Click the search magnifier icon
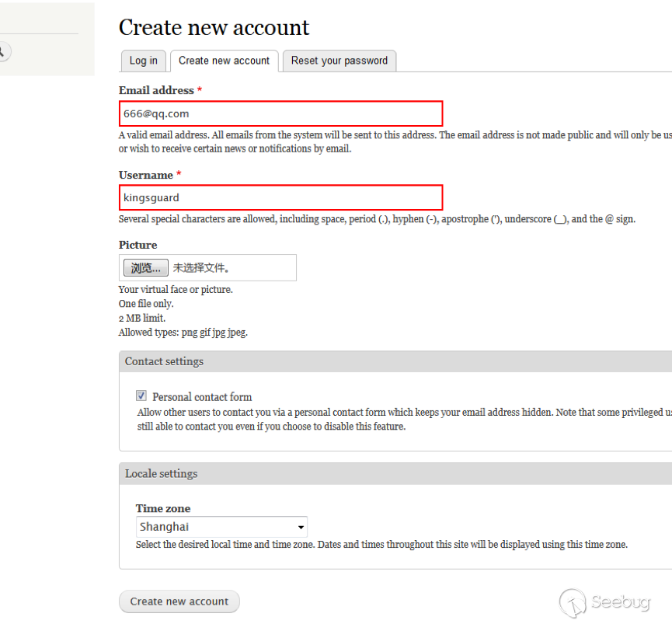Screen dimensions: 672x624 [x=2, y=52]
